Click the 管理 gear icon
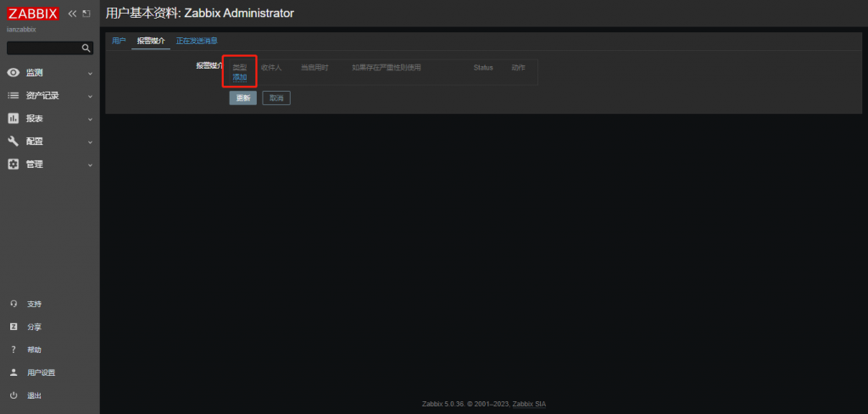Viewport: 868px width, 414px height. (x=14, y=164)
